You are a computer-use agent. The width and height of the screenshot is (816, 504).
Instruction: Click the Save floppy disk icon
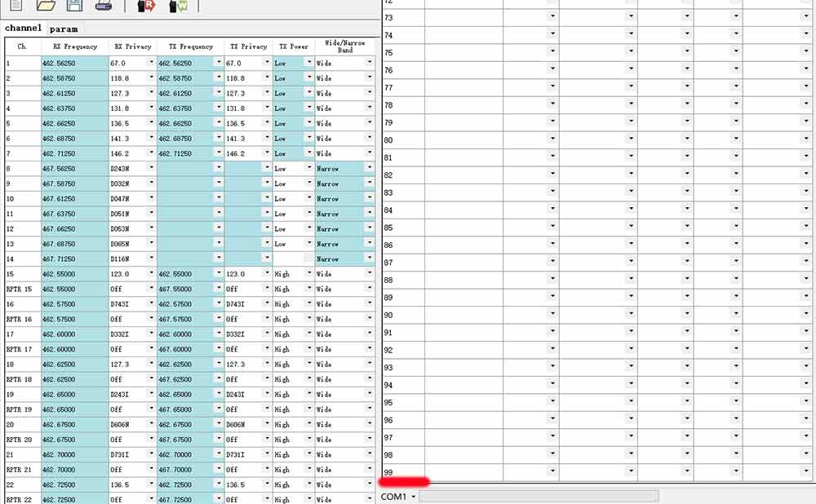74,5
